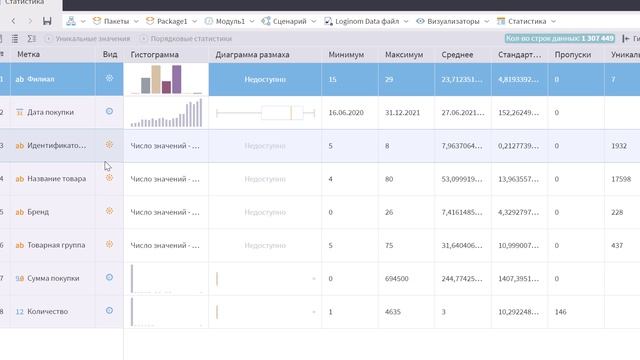Open the Статистика breadcrumb item
Viewport: 640px width, 360px height.
pos(522,21)
